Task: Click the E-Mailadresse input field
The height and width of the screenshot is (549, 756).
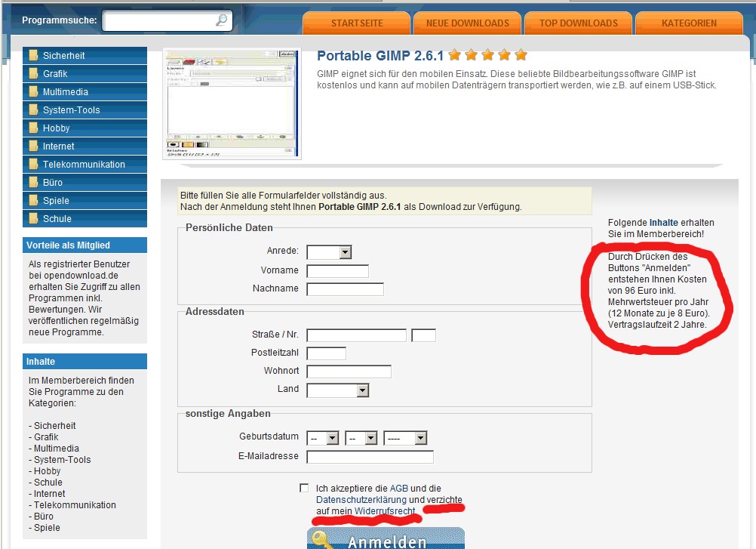Action: point(370,456)
